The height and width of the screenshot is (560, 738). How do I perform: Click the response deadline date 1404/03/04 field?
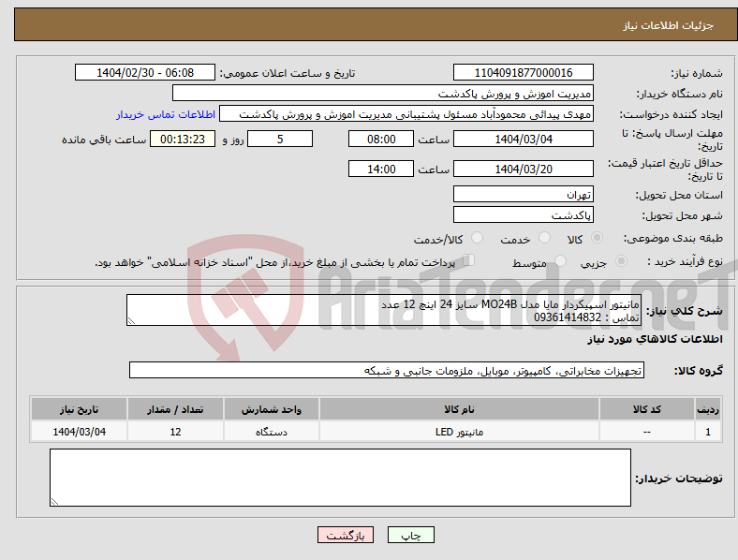(524, 140)
